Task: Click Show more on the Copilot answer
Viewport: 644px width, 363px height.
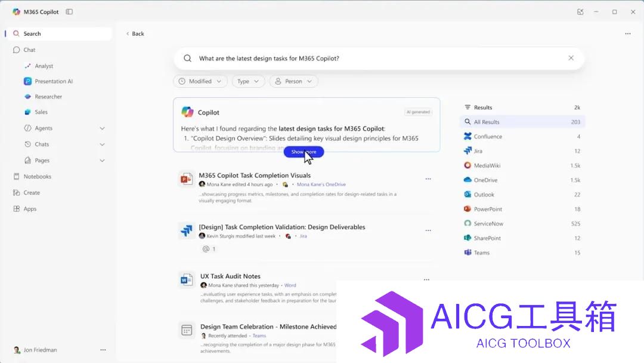Action: 304,152
